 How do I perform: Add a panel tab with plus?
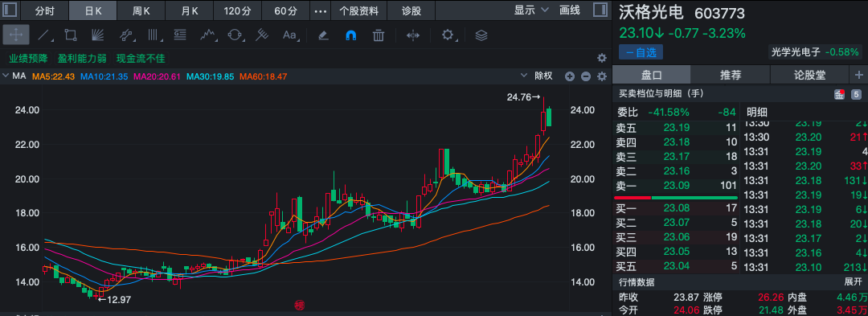coord(858,76)
